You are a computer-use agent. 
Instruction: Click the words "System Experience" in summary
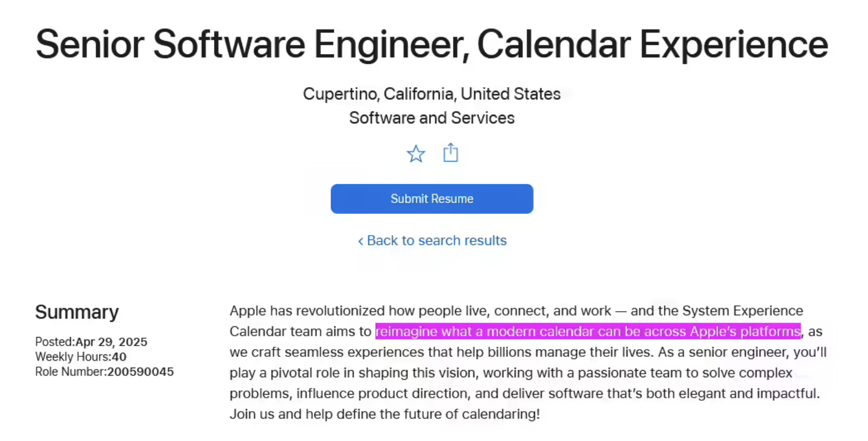click(742, 311)
